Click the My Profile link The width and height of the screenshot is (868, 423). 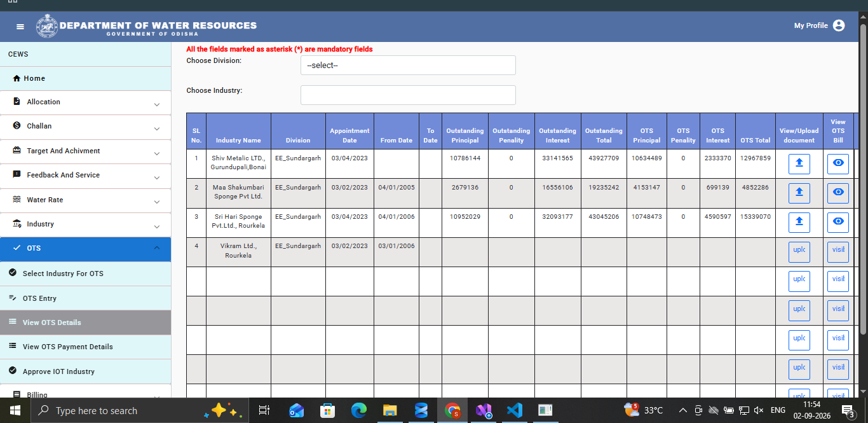pyautogui.click(x=811, y=25)
